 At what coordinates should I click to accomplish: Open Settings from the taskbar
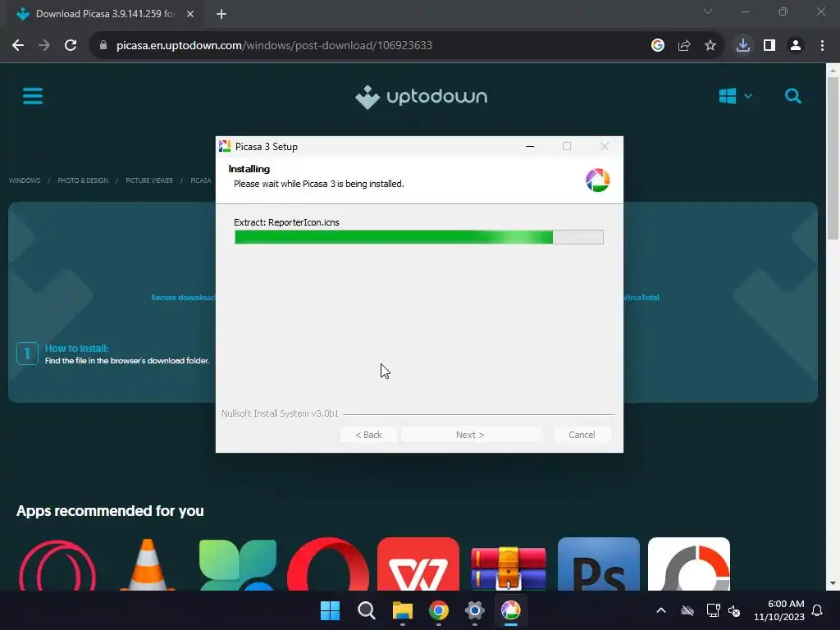tap(475, 610)
